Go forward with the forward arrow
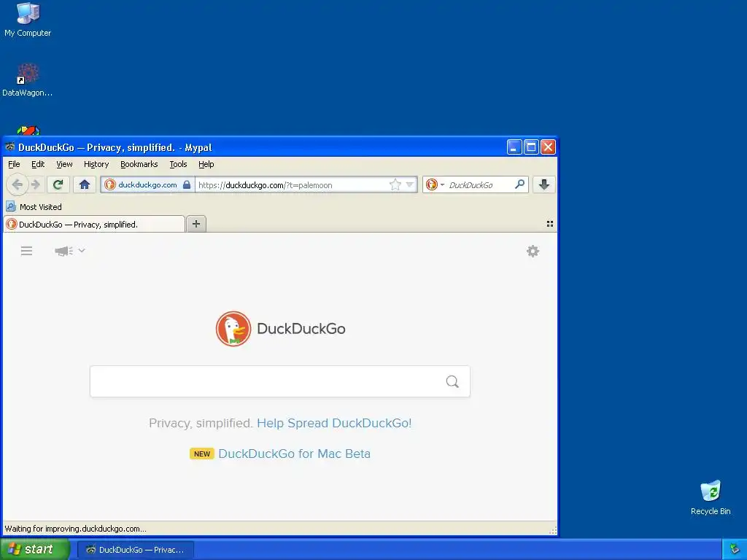The image size is (747, 560). (x=36, y=184)
